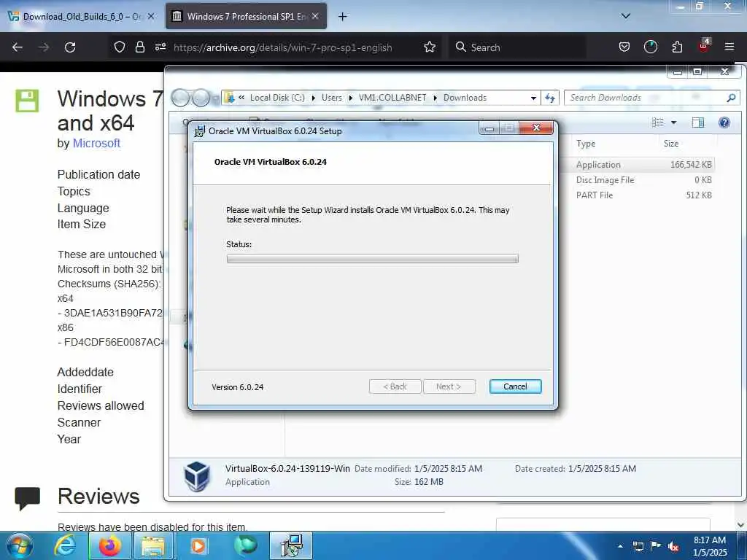The height and width of the screenshot is (560, 747).
Task: Open the Windows Start menu
Action: (x=20, y=545)
